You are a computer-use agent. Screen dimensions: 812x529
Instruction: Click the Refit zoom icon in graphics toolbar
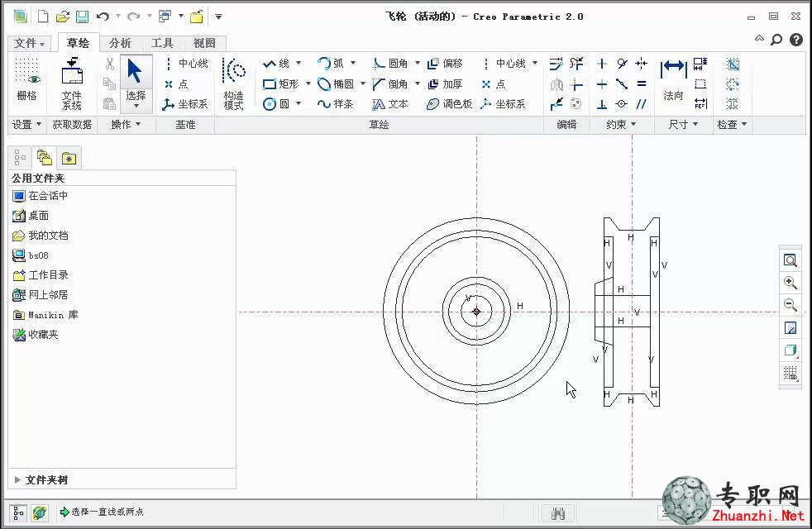pyautogui.click(x=791, y=260)
